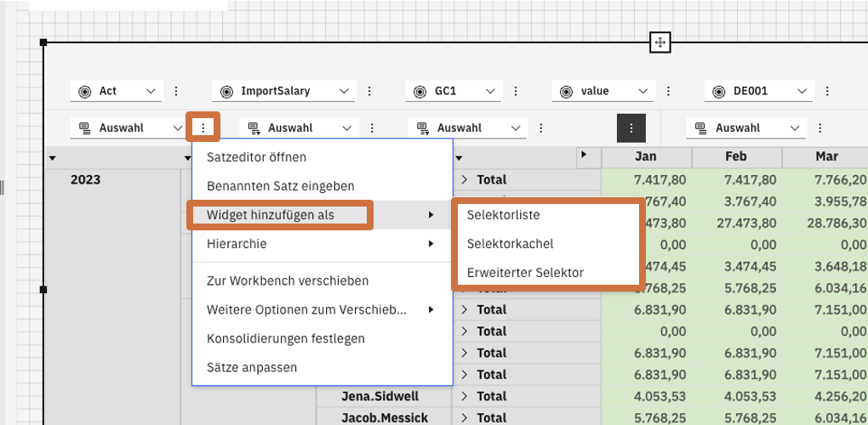The height and width of the screenshot is (425, 868).
Task: Expand the Total row next to Jena.Sidwell
Action: (x=465, y=396)
